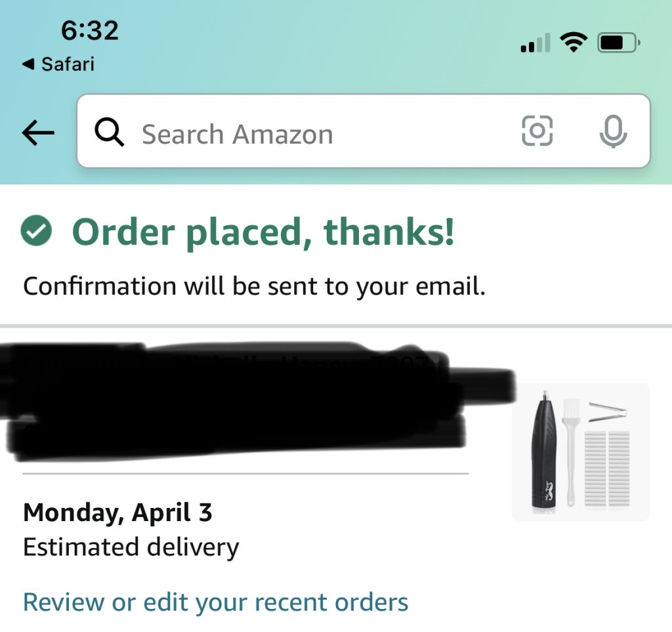Image resolution: width=672 pixels, height=632 pixels.
Task: Tap the microphone voice search icon
Action: (613, 132)
